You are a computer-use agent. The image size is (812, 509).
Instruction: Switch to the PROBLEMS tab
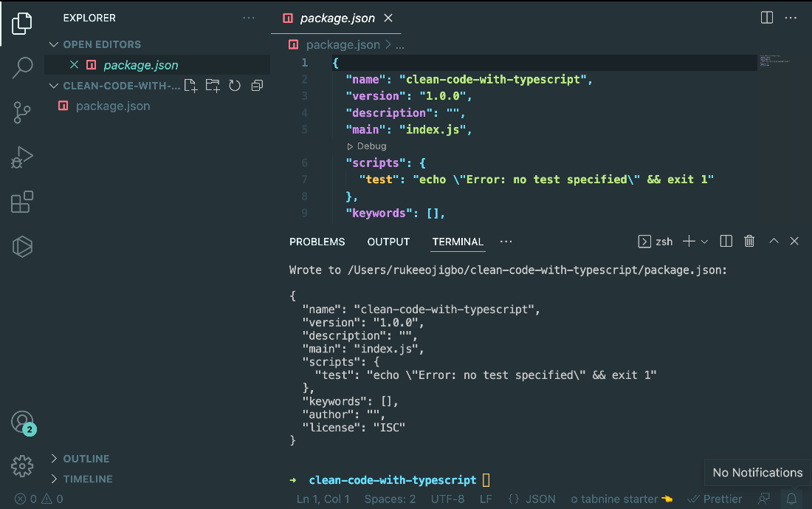coord(317,242)
